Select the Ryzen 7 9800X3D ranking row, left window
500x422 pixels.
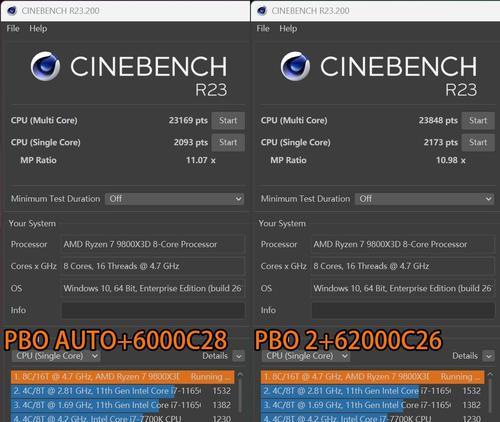123,377
